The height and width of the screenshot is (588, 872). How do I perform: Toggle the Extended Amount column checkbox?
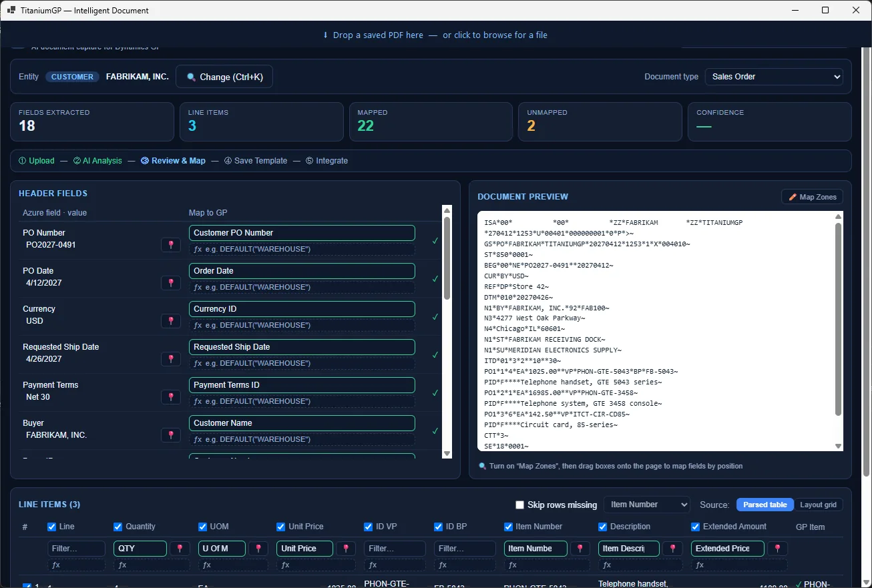[696, 527]
